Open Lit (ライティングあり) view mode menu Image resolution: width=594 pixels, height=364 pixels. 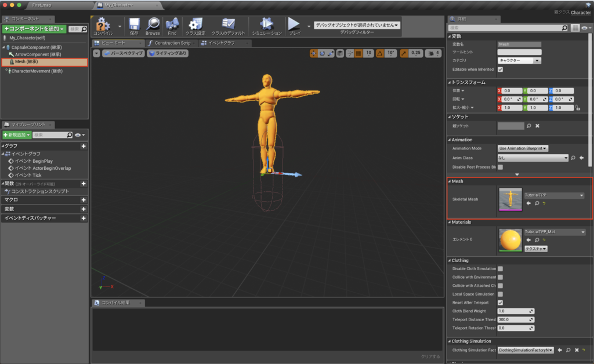click(168, 53)
